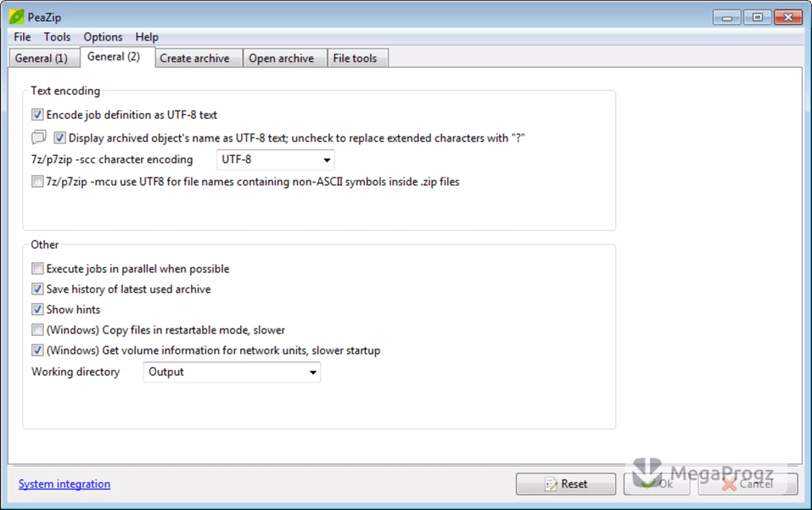The width and height of the screenshot is (812, 510).
Task: Click the Reset button
Action: coord(566,484)
